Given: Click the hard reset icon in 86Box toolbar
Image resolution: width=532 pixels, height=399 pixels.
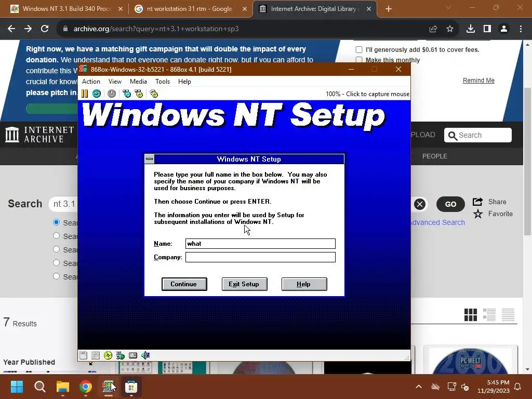Looking at the screenshot, I should click(x=97, y=94).
